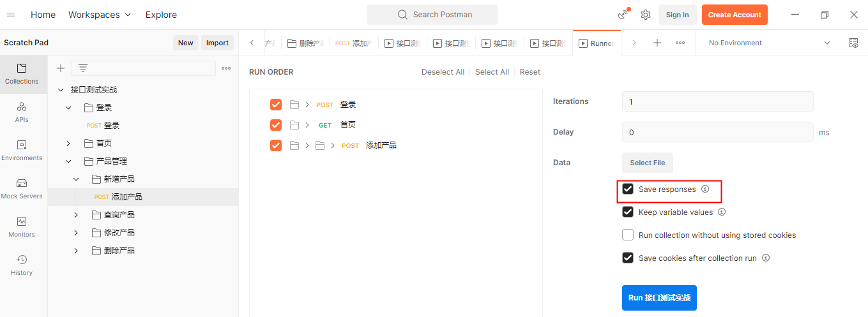Uncheck the 添加产品 request in run order
Screen dimensions: 868x317
(x=276, y=145)
